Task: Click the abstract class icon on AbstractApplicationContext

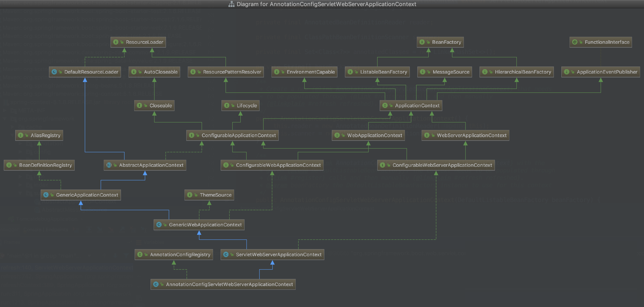Action: tap(109, 165)
